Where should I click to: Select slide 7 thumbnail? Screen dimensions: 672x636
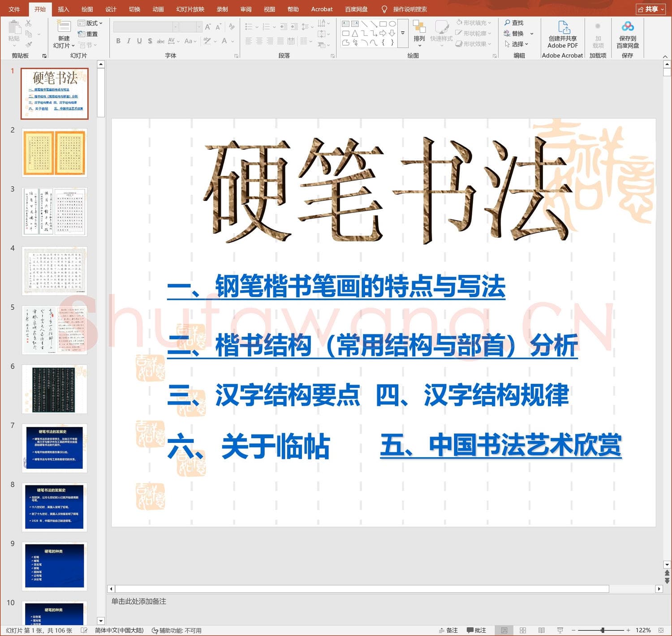55,448
